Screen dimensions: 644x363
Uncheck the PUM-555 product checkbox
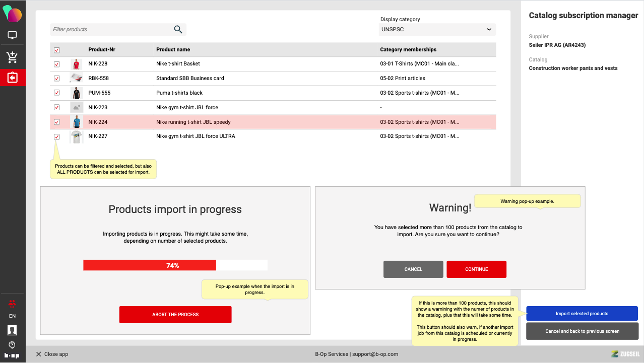pyautogui.click(x=57, y=93)
